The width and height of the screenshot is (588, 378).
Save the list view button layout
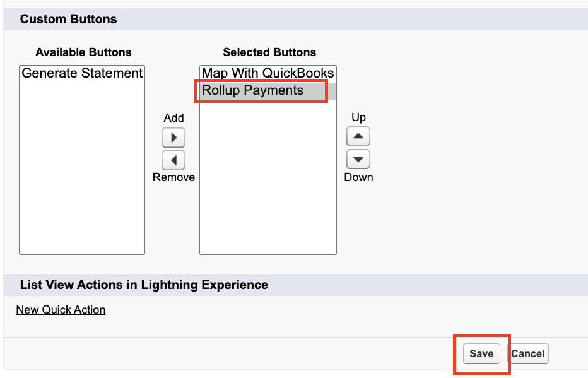coord(481,354)
